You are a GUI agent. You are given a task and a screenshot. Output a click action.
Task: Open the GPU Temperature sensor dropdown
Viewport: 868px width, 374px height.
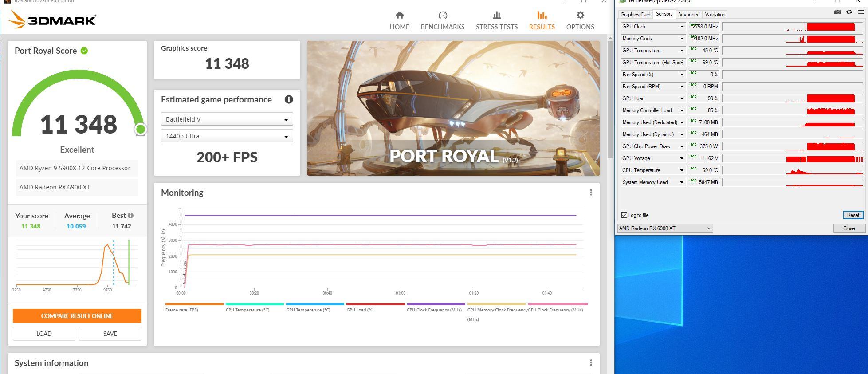tap(682, 51)
